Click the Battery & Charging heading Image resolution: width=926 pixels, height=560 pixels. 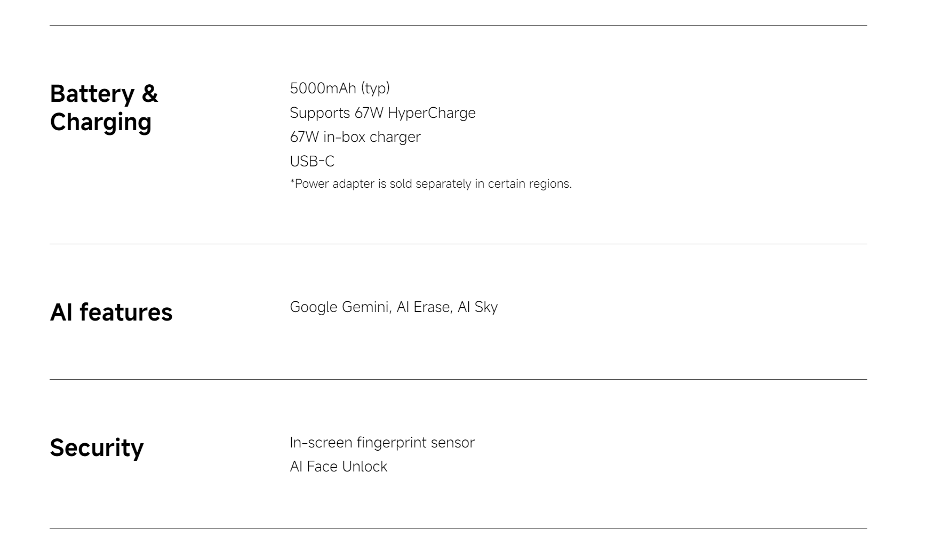[104, 108]
